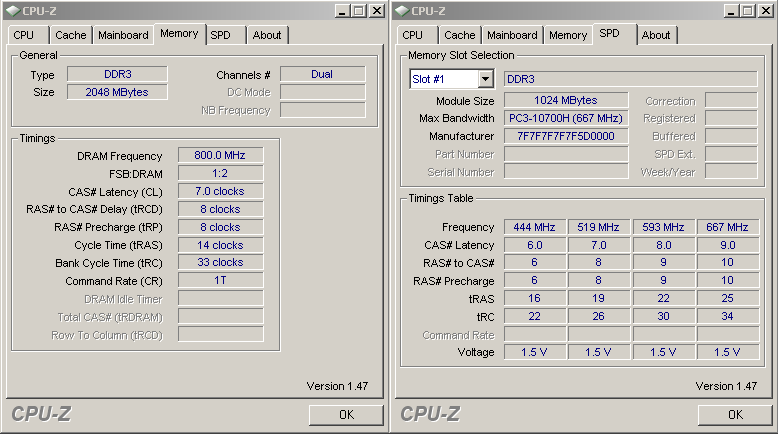
Task: Switch to Mainboard tab in right CPU-Z window
Action: (512, 35)
